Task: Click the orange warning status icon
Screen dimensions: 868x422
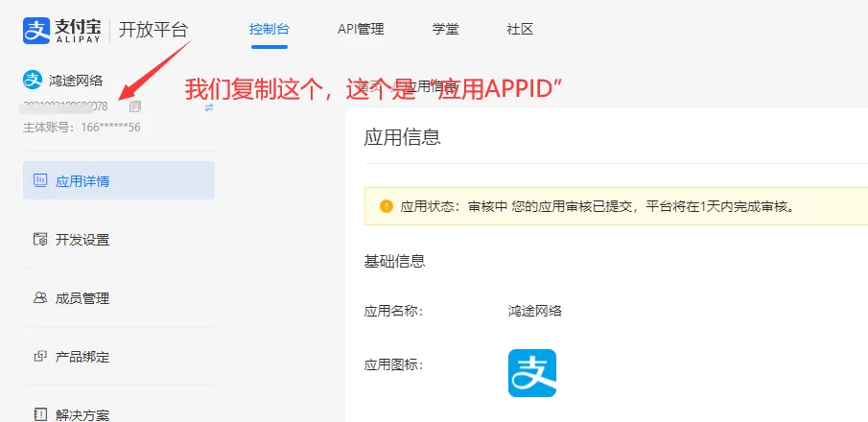Action: pos(387,206)
